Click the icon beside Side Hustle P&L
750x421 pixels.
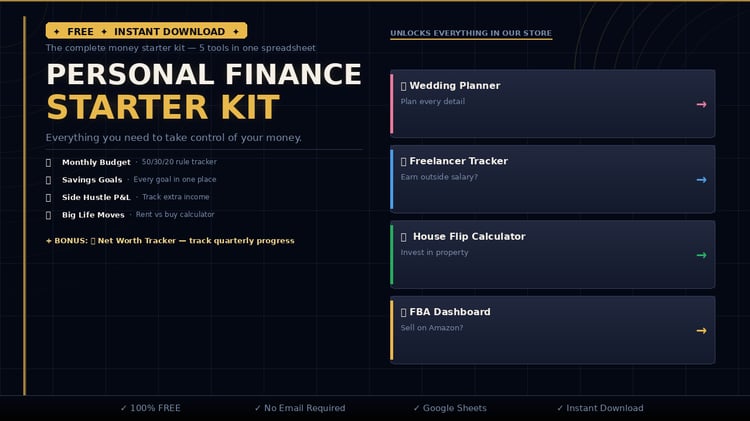click(49, 197)
